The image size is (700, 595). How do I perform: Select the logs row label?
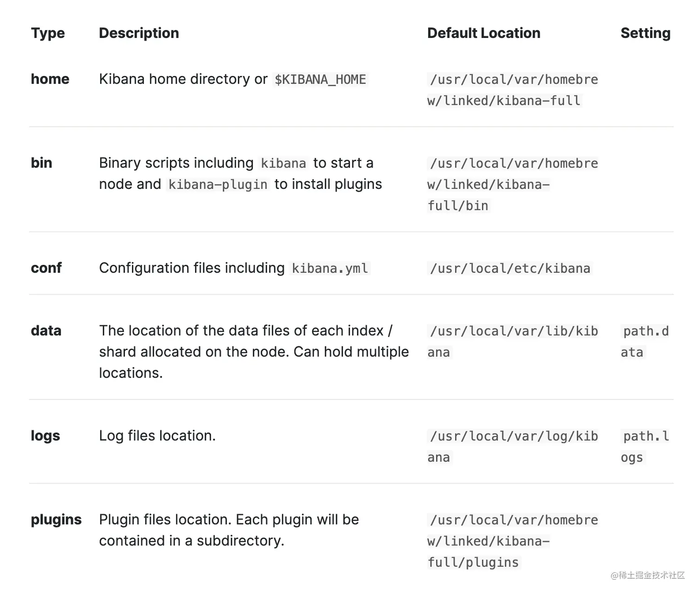(x=45, y=436)
